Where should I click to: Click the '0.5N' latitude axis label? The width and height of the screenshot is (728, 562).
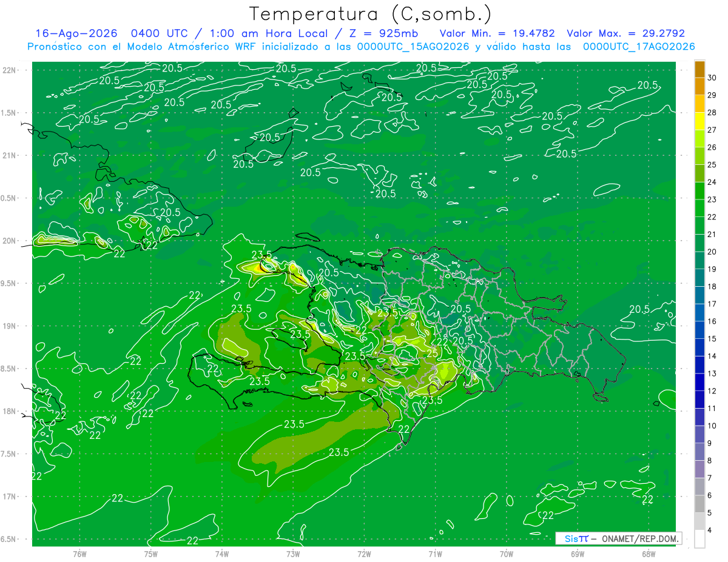(9, 198)
